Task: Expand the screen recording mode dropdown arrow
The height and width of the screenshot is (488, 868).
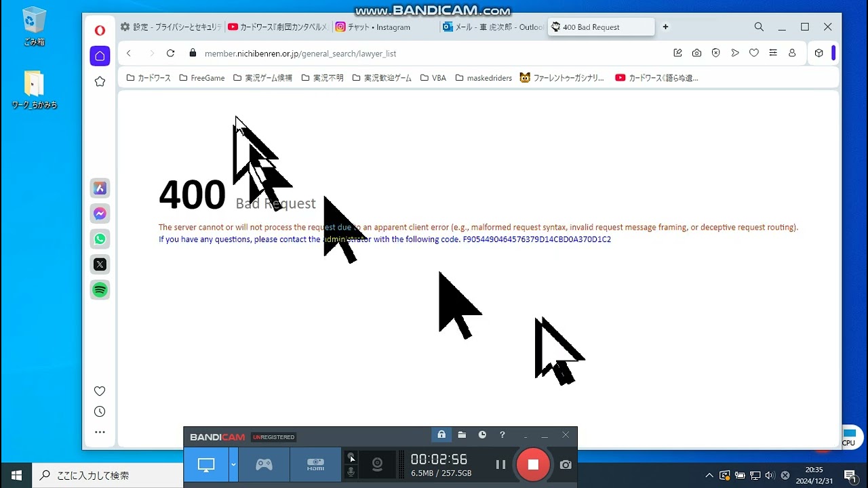Action: coord(233,465)
